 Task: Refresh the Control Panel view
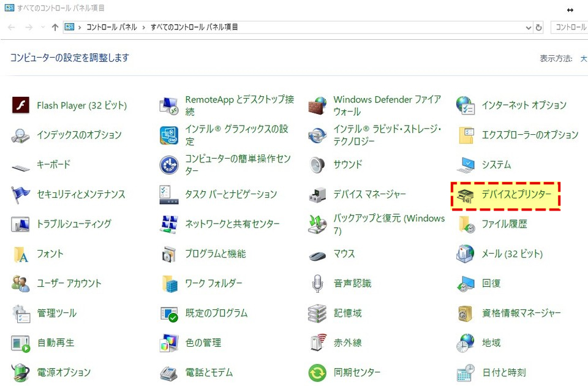coord(539,28)
